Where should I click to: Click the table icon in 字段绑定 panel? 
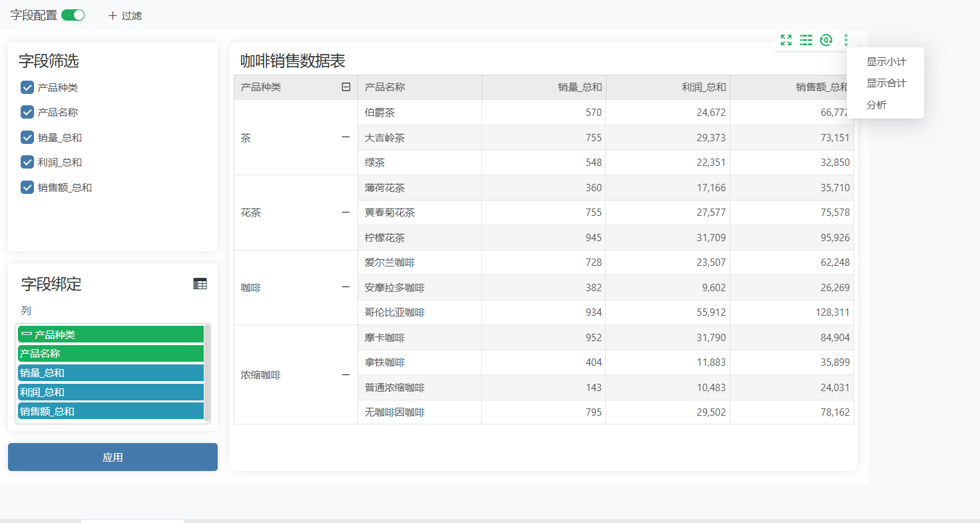pyautogui.click(x=200, y=284)
